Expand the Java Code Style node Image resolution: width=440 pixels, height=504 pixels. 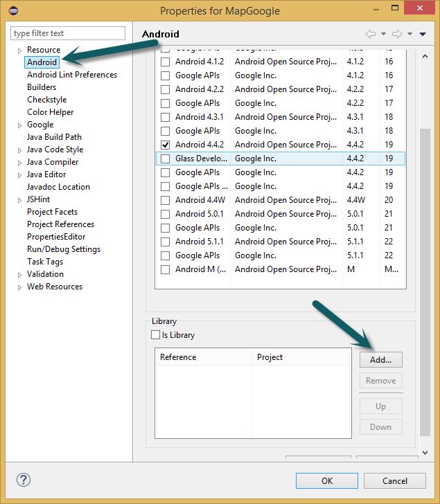pyautogui.click(x=19, y=150)
